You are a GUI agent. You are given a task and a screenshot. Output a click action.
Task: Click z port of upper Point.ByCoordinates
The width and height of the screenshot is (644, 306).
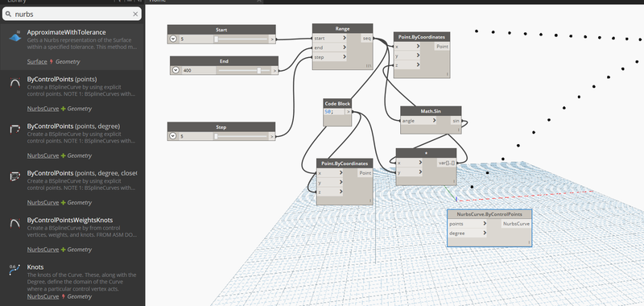(407, 65)
